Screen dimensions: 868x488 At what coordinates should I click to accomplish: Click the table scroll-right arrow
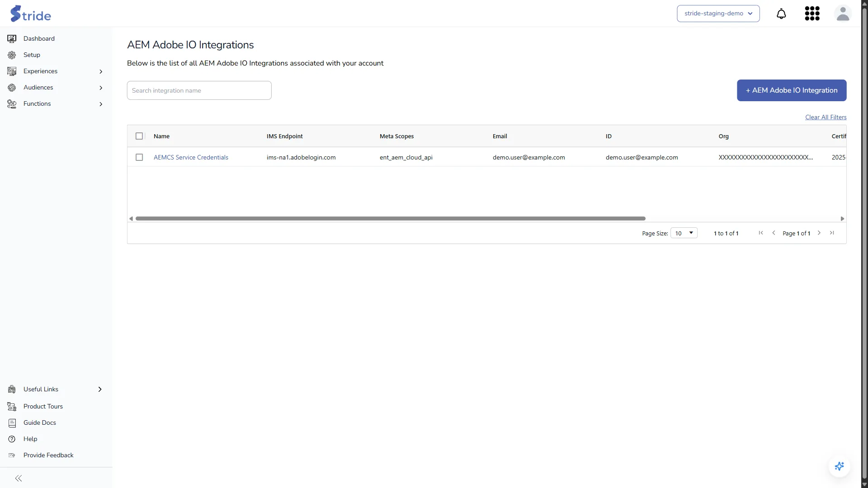(842, 219)
